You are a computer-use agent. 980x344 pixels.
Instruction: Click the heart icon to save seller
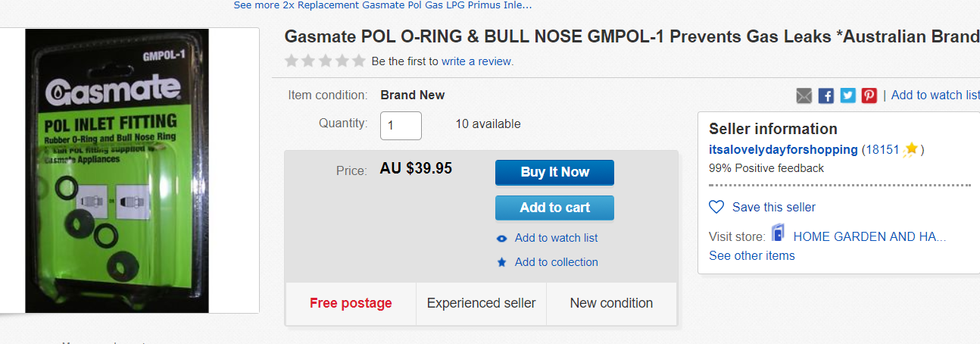716,207
